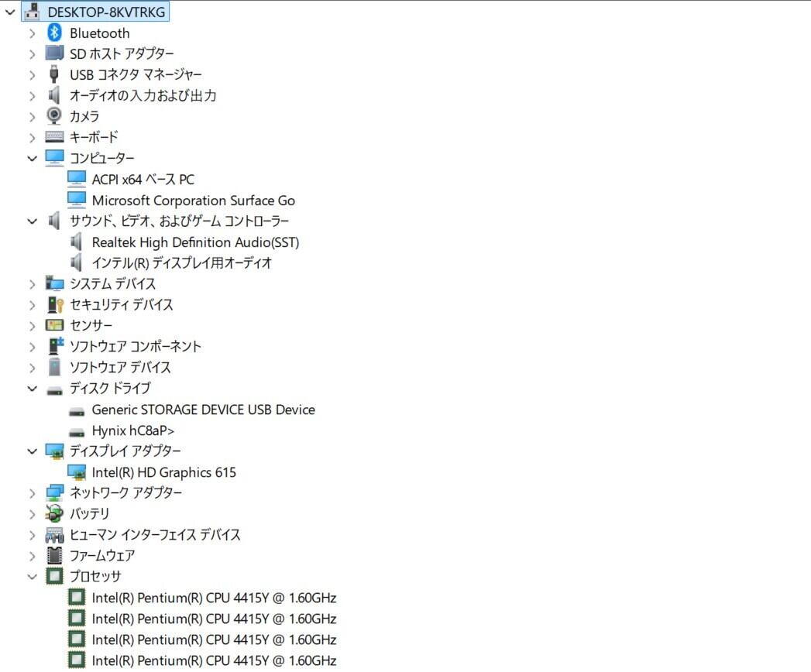This screenshot has width=811, height=672.
Task: Collapse the コンピューター category
Action: pyautogui.click(x=32, y=159)
